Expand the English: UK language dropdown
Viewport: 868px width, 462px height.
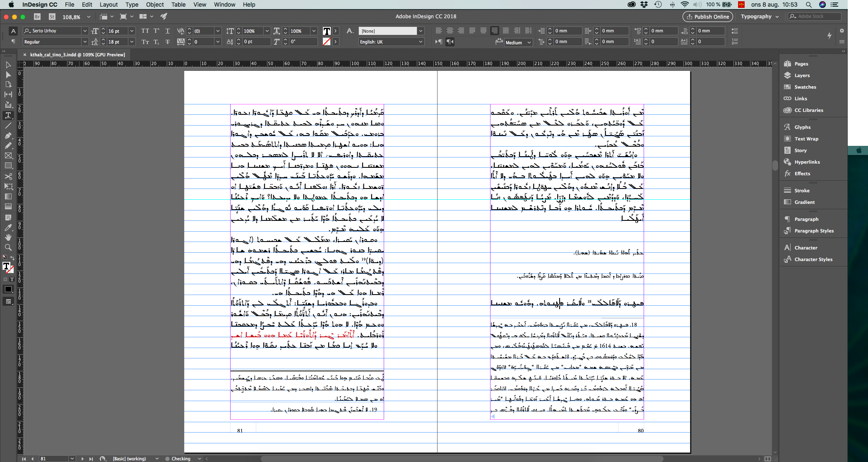pos(421,42)
